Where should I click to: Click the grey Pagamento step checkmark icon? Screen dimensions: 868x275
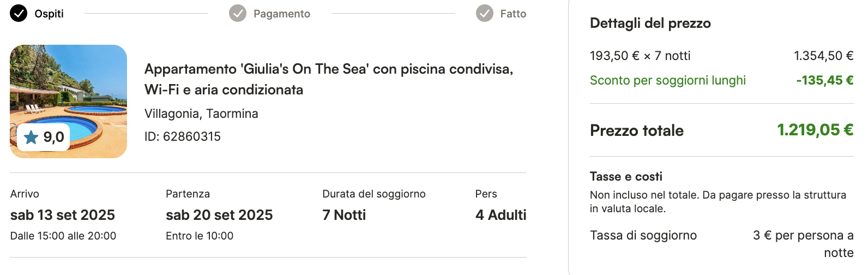[x=238, y=13]
